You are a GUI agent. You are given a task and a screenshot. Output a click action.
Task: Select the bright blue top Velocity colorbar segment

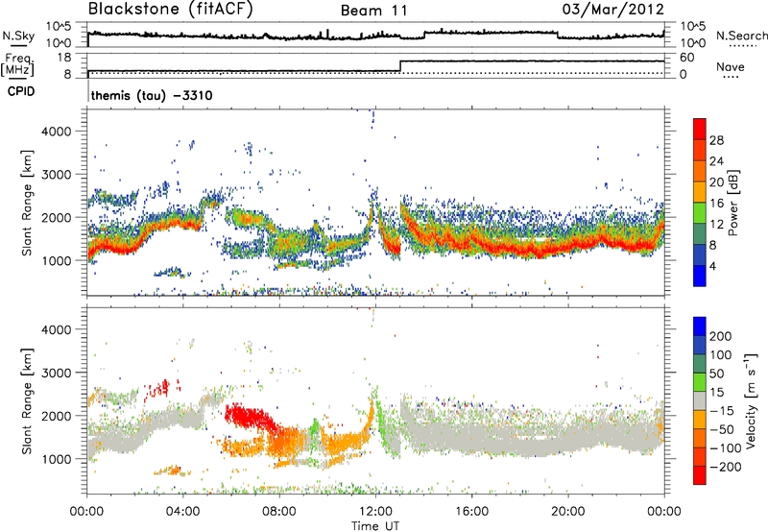click(x=700, y=326)
